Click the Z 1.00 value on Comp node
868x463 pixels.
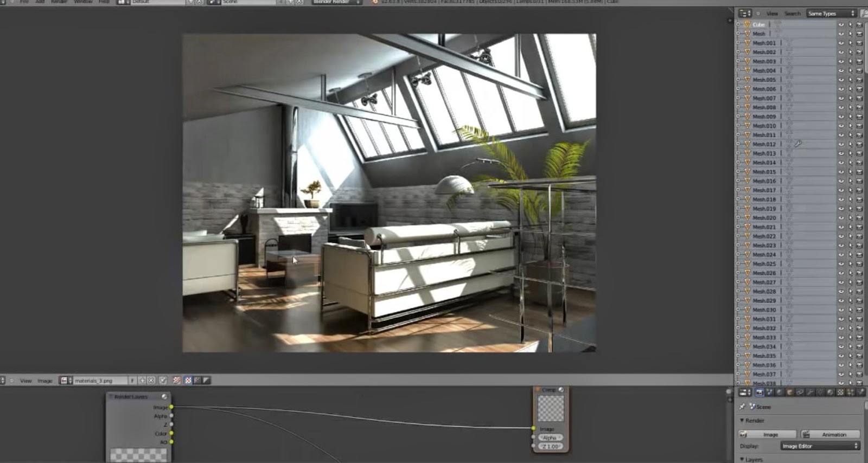550,447
